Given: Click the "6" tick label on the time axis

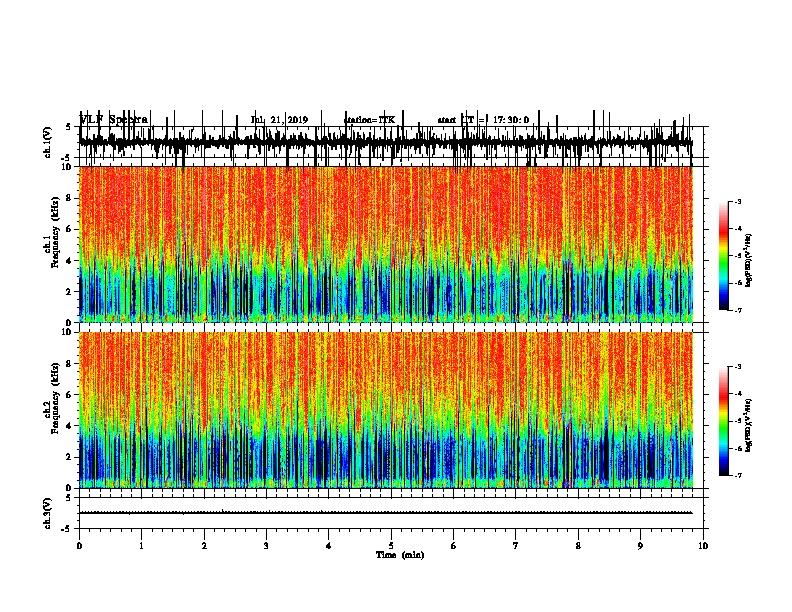Looking at the screenshot, I should [454, 546].
